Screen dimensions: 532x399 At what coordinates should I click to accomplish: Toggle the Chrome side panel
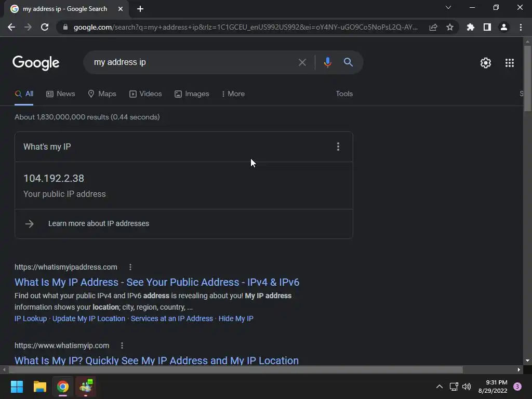point(487,27)
